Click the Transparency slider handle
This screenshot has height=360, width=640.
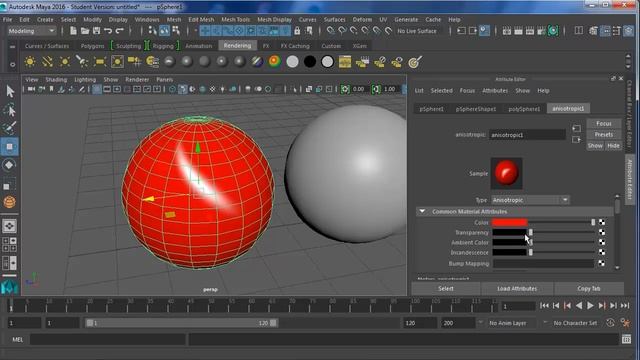click(531, 232)
